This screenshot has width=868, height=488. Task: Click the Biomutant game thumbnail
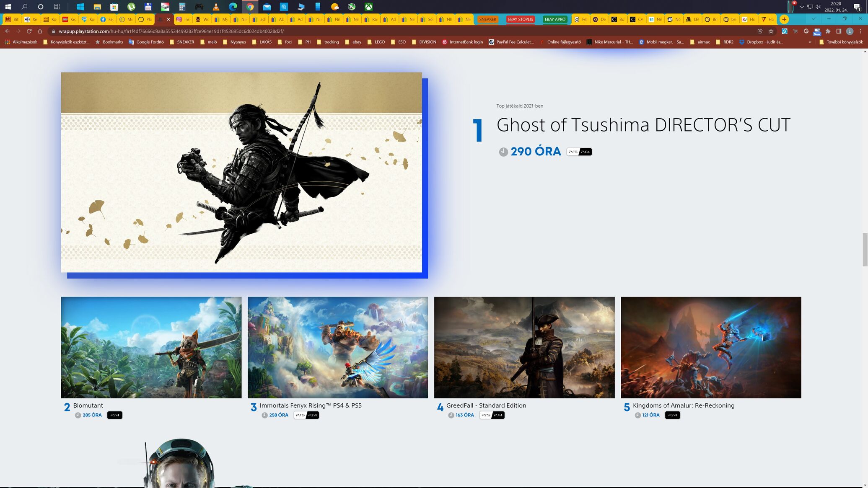(x=151, y=347)
